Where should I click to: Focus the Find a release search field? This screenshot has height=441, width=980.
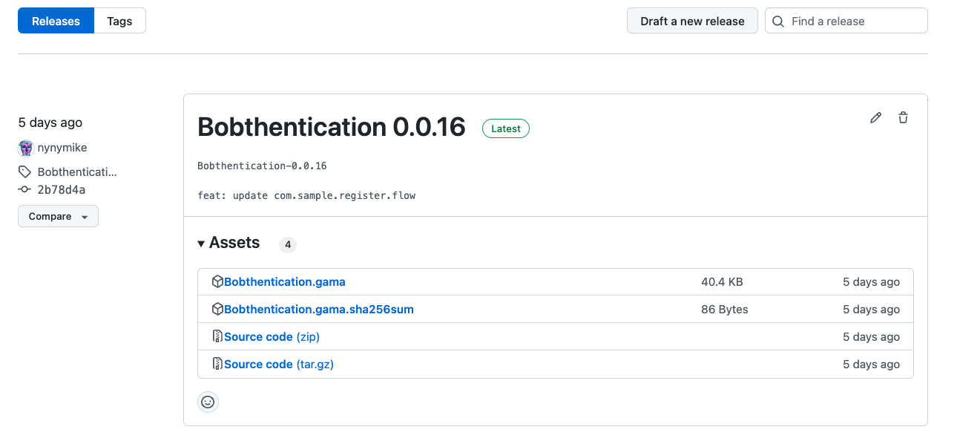click(846, 21)
